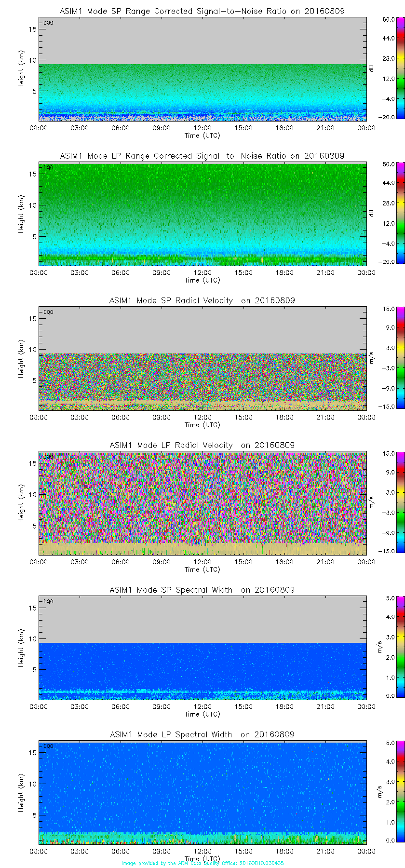Screen dimensions: 405x868
Task: Click the DQO label in SP Signal-to-Noise plot
Action: (48, 23)
